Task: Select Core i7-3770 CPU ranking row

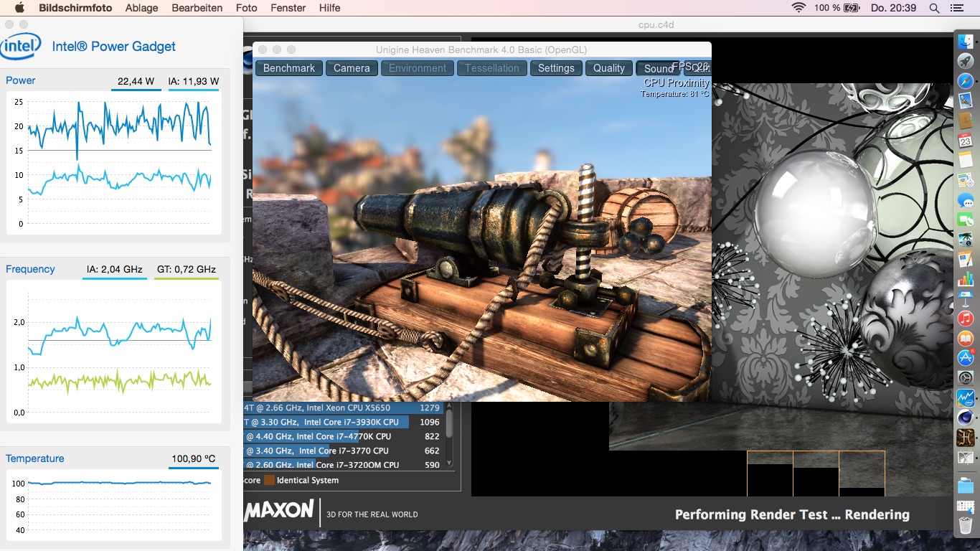Action: [x=343, y=451]
